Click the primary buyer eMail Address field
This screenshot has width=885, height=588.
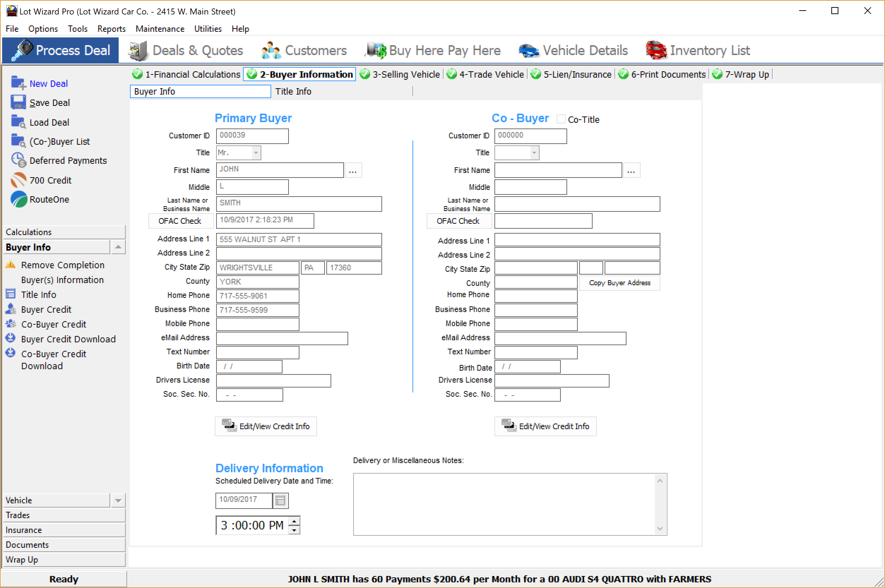pyautogui.click(x=282, y=338)
